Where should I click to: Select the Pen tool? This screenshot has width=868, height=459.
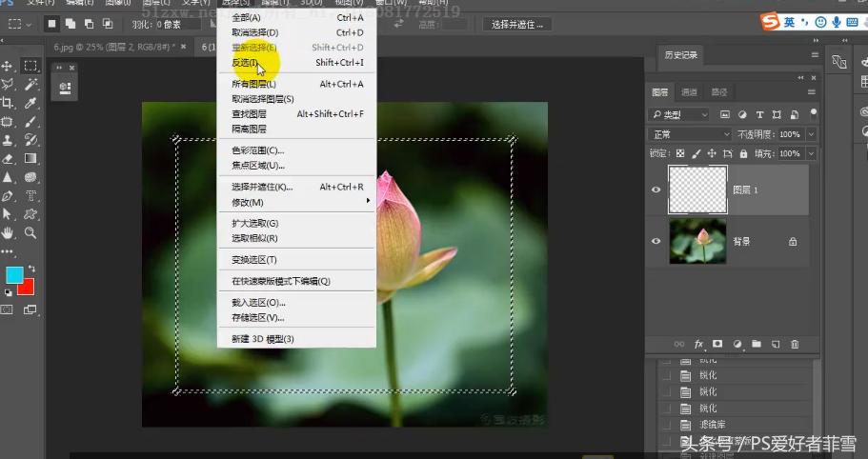8,196
